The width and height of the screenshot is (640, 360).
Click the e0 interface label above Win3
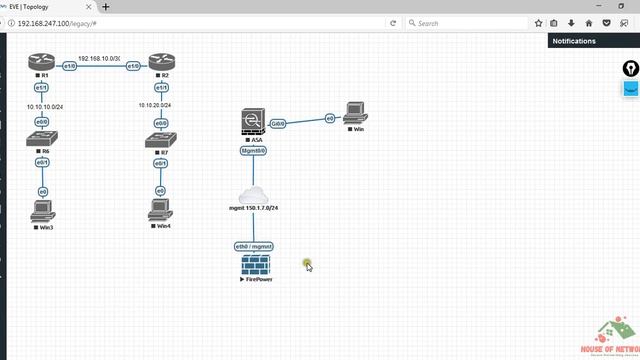tap(43, 191)
